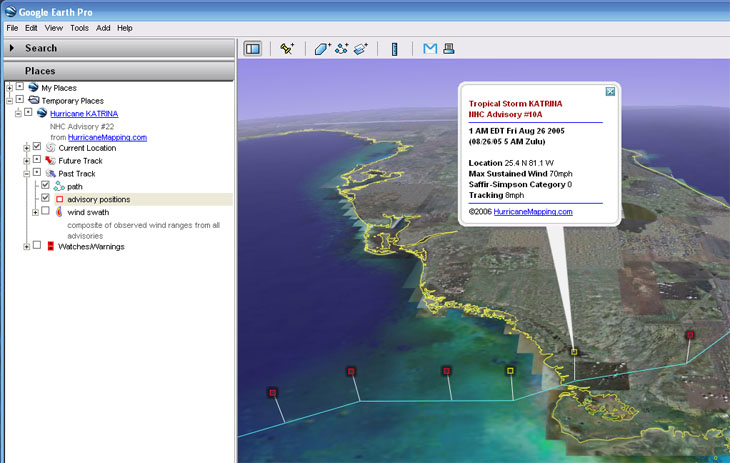Open the Hurricane KATRINA link in Places
Viewport: 730px width, 463px height.
pos(84,114)
